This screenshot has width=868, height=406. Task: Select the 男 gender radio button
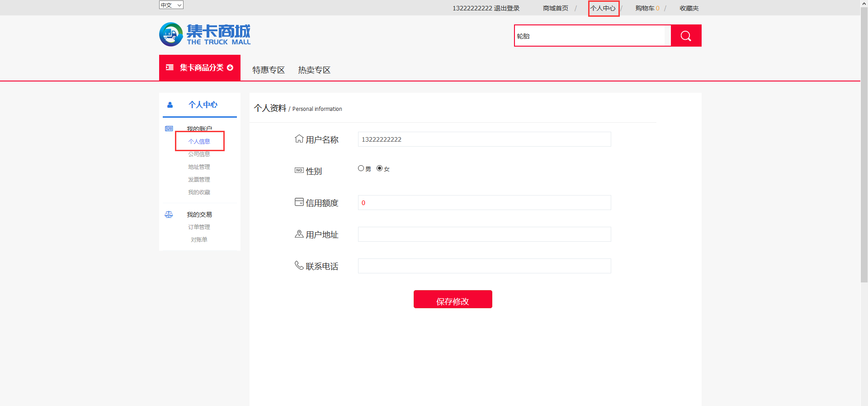click(361, 168)
